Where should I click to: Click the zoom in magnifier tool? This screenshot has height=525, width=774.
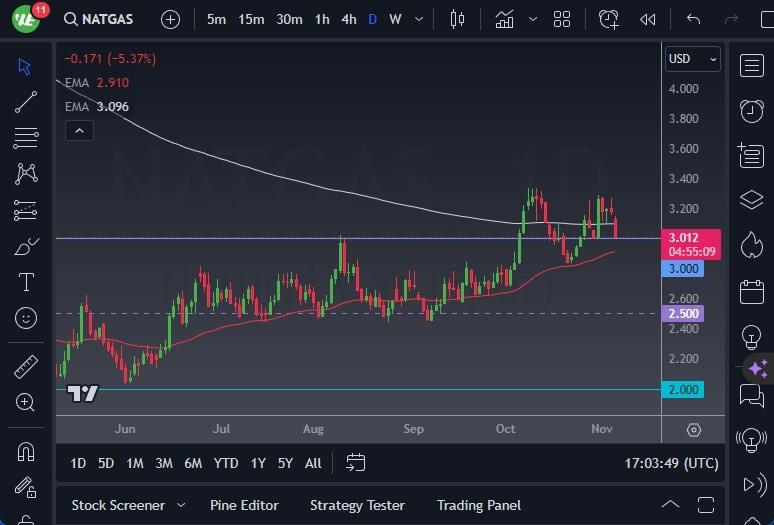pyautogui.click(x=26, y=402)
